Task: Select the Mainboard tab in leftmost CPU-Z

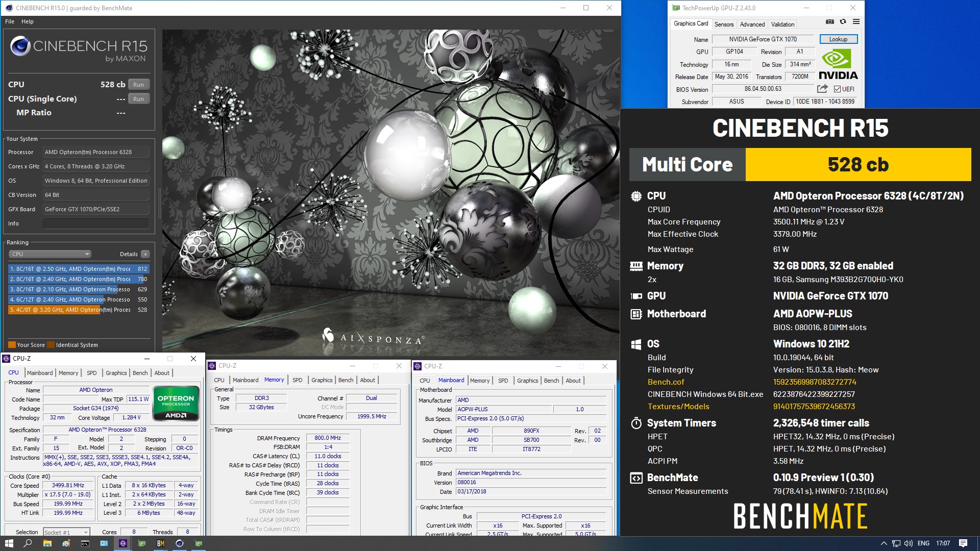Action: [x=40, y=373]
